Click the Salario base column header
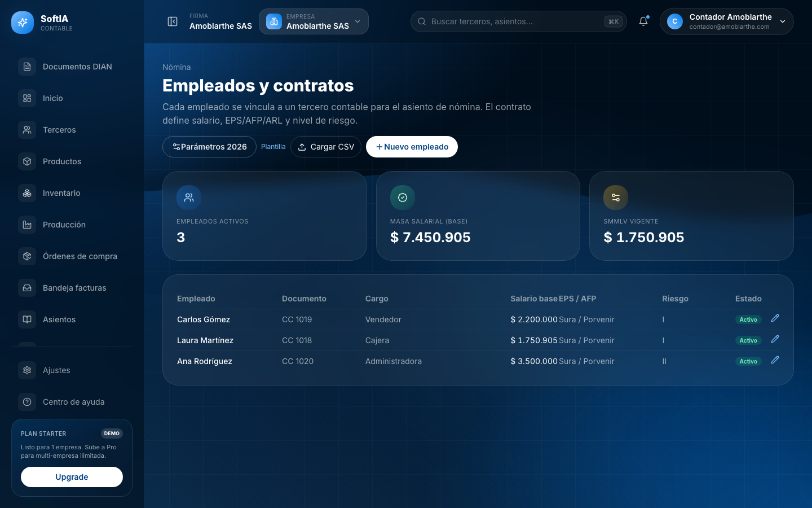The width and height of the screenshot is (812, 508). pyautogui.click(x=534, y=299)
